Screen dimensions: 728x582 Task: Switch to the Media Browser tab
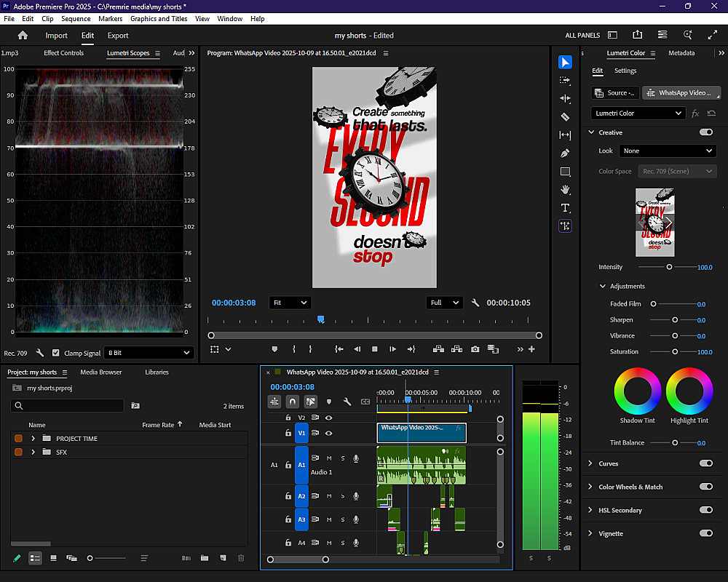pyautogui.click(x=101, y=372)
